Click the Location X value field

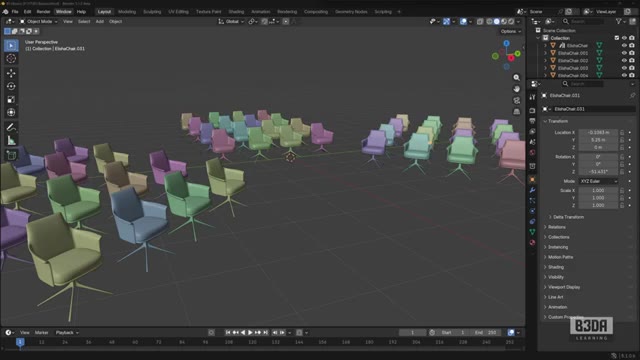pyautogui.click(x=598, y=132)
